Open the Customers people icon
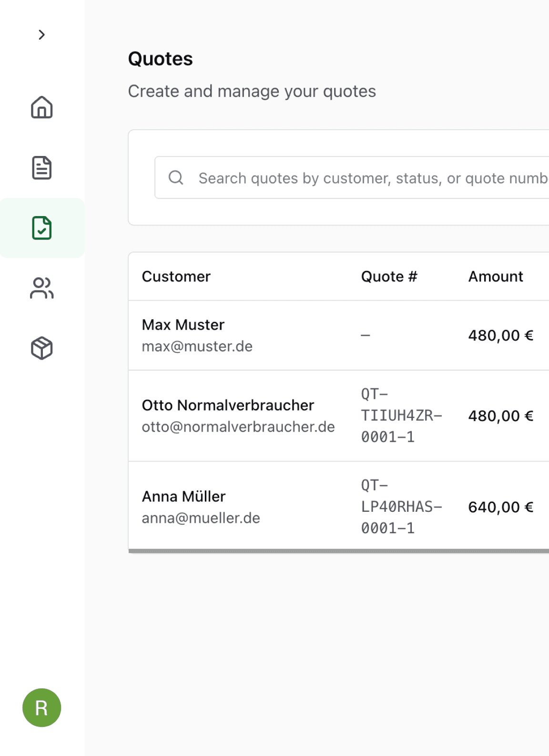The width and height of the screenshot is (549, 756). click(x=42, y=288)
